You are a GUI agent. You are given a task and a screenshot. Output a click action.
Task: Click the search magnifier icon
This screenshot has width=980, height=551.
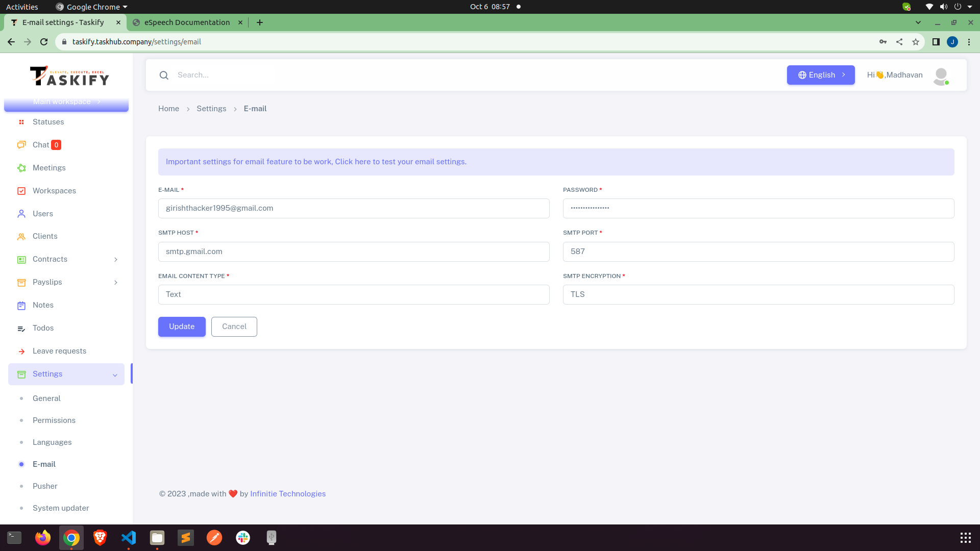point(164,75)
